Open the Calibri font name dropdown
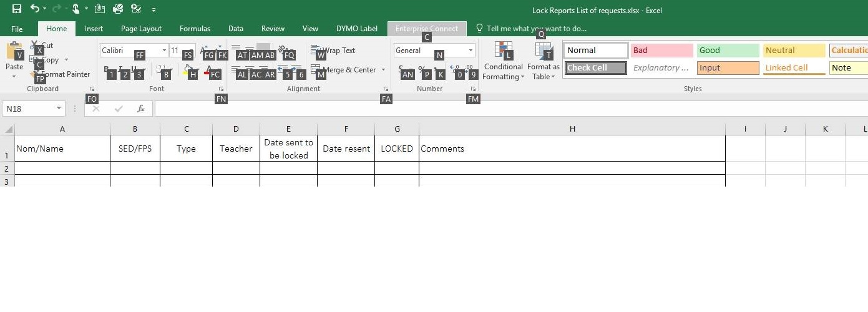The height and width of the screenshot is (312, 868). 165,51
